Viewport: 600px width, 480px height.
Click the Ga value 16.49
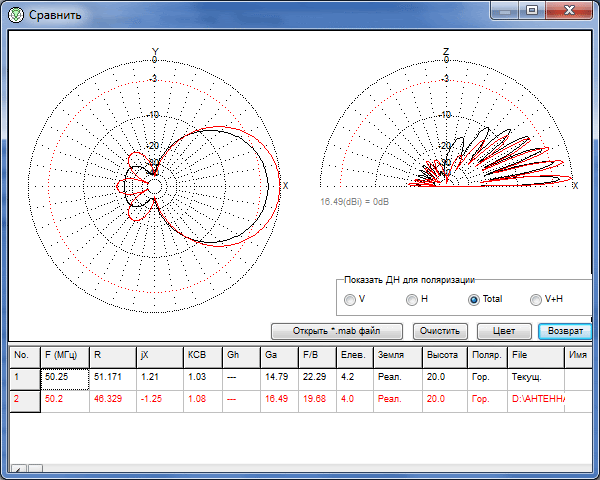tap(279, 401)
